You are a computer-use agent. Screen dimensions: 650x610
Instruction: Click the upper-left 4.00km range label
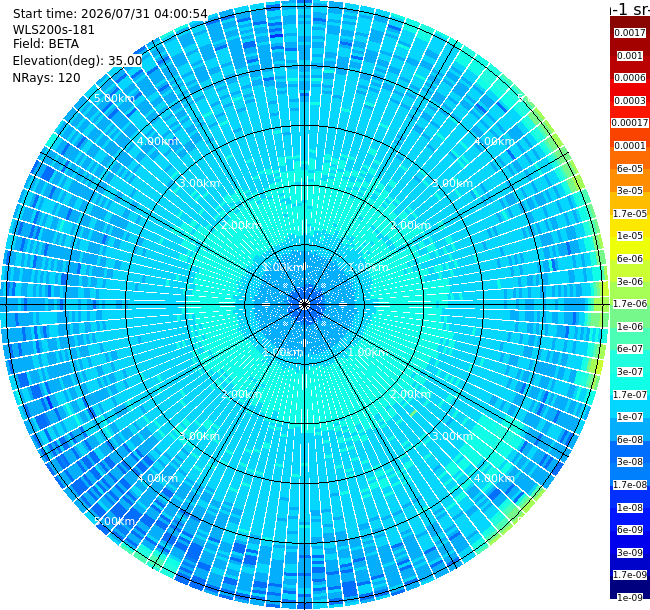(158, 141)
